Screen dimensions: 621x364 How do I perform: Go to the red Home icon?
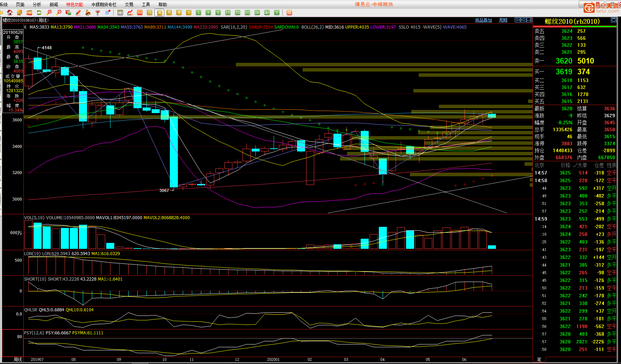click(10, 13)
